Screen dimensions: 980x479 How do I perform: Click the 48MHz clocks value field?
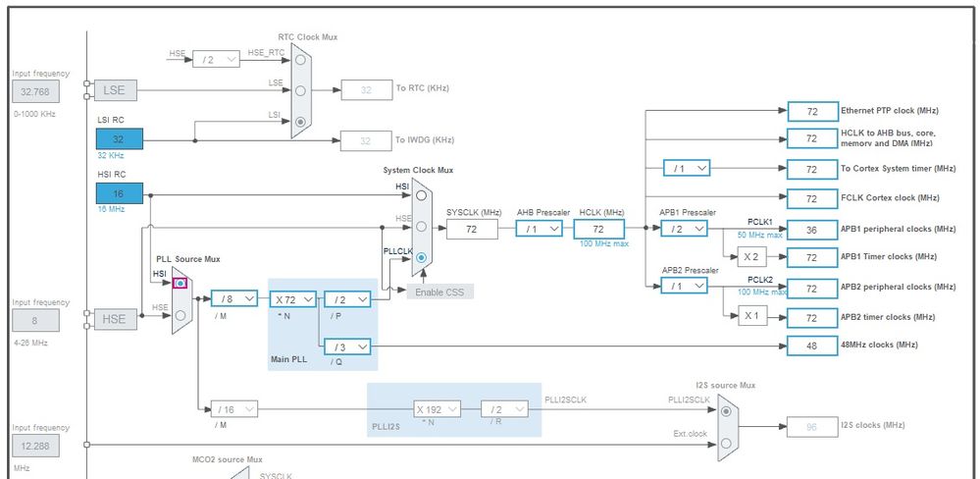pos(812,346)
